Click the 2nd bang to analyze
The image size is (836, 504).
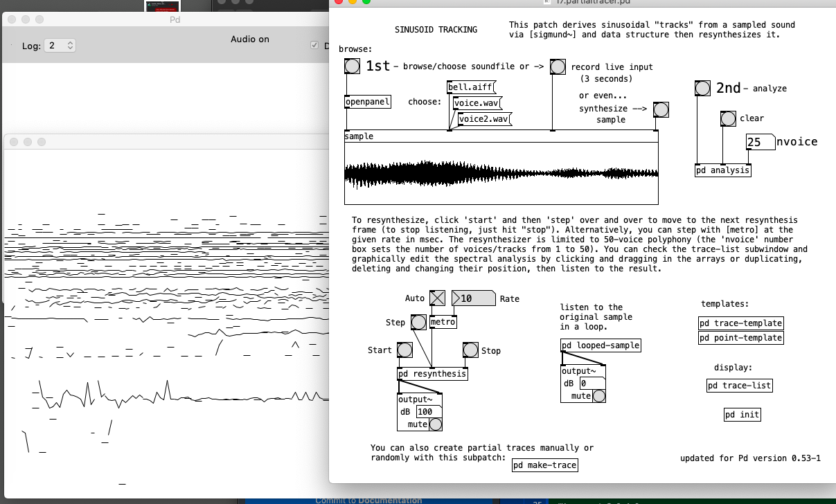point(702,88)
